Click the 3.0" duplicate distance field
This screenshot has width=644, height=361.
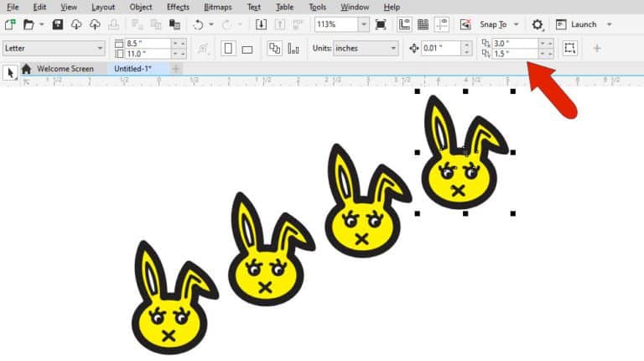513,43
